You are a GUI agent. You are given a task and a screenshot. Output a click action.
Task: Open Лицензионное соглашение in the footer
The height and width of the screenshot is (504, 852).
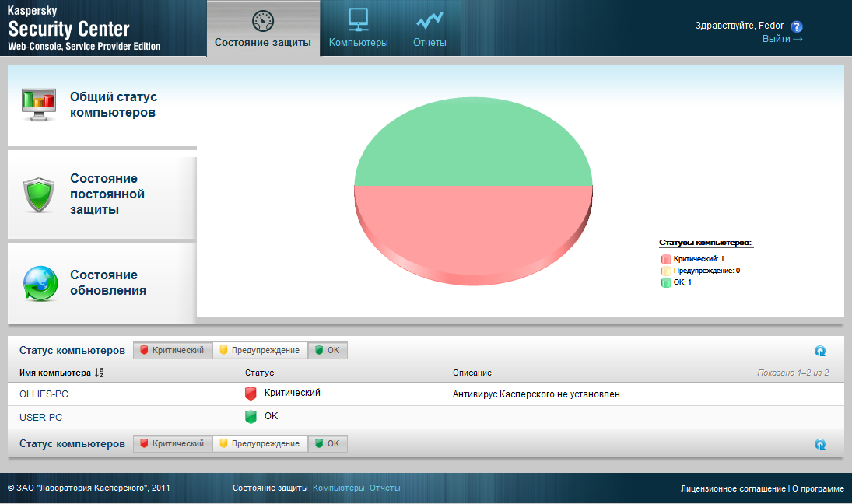(733, 488)
